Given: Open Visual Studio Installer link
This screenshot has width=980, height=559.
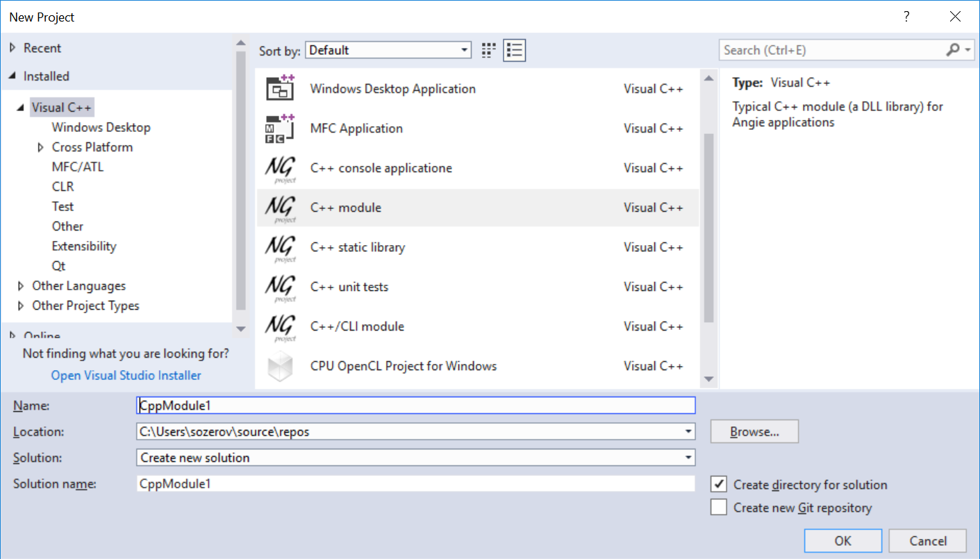Looking at the screenshot, I should pos(126,376).
